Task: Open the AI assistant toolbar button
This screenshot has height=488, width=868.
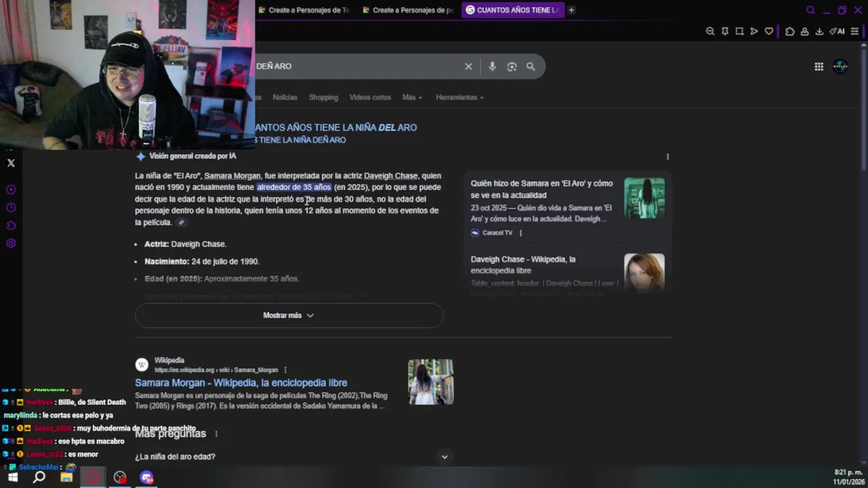Action: coord(837,31)
